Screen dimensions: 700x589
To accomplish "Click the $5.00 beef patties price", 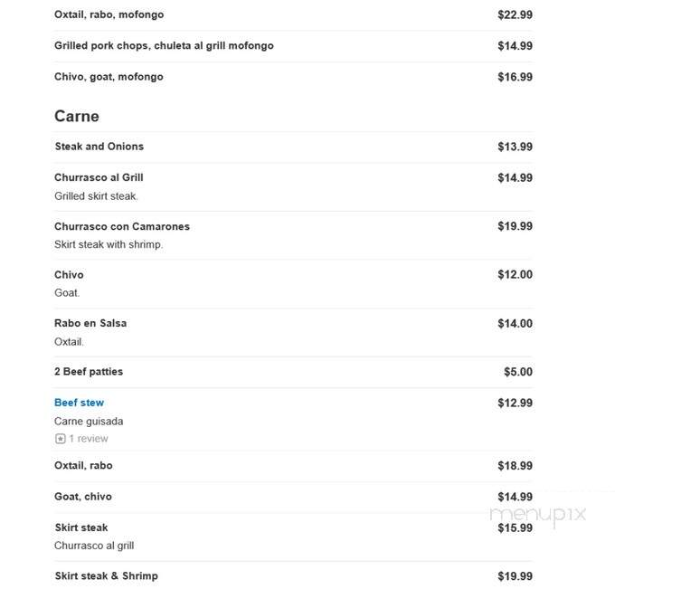I will pos(518,372).
